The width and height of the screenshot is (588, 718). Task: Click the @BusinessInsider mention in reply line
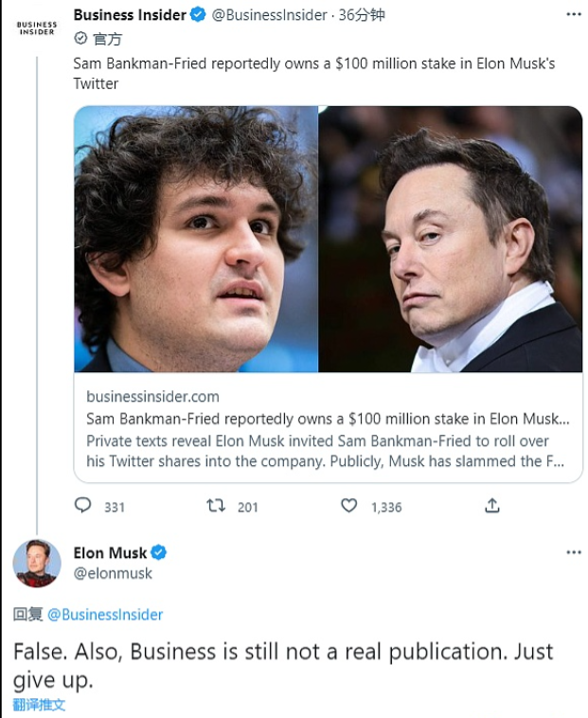[105, 615]
